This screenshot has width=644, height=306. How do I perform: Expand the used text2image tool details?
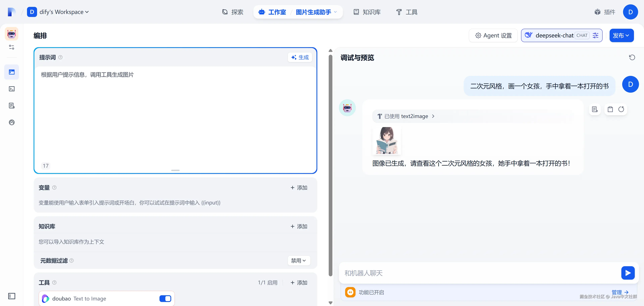(406, 116)
